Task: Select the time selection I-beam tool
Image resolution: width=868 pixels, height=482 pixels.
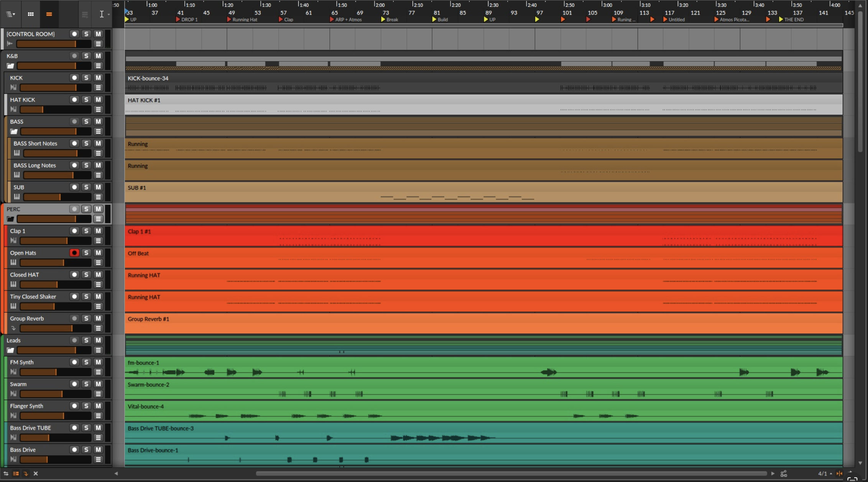Action: [101, 14]
